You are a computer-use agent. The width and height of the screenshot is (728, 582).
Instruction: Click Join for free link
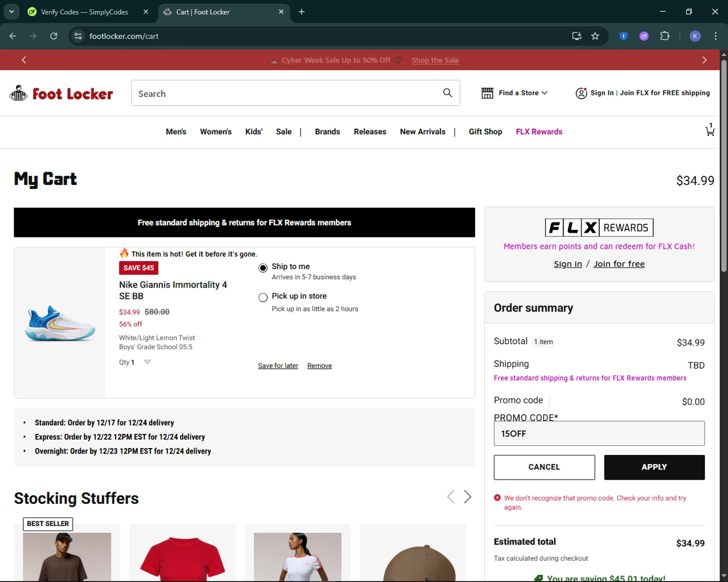(x=619, y=264)
